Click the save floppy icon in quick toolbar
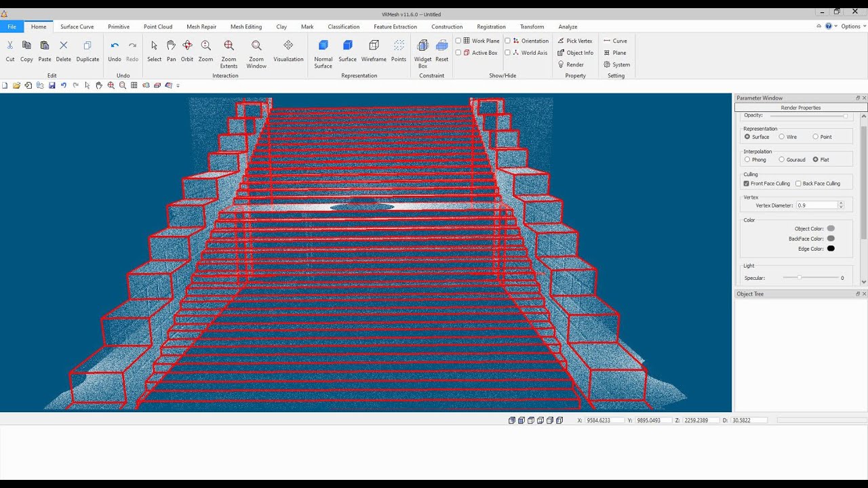Viewport: 868px width, 488px height. pyautogui.click(x=52, y=85)
